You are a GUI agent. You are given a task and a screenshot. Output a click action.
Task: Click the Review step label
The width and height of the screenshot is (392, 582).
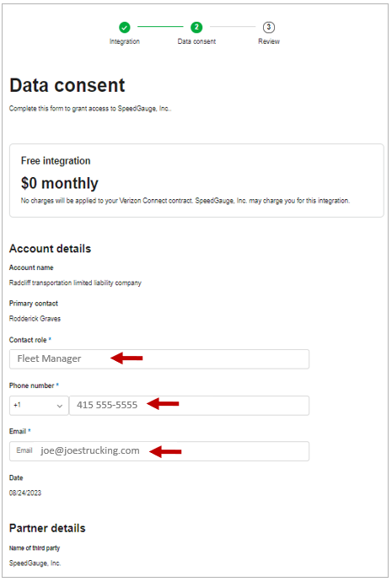(x=269, y=41)
